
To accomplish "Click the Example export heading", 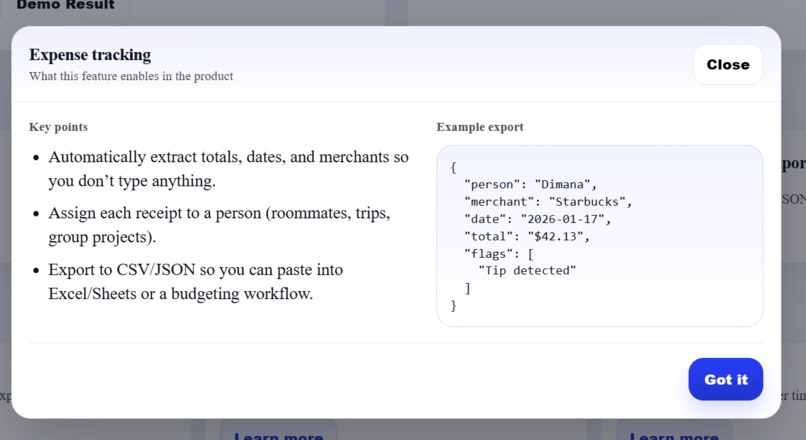I will [480, 127].
